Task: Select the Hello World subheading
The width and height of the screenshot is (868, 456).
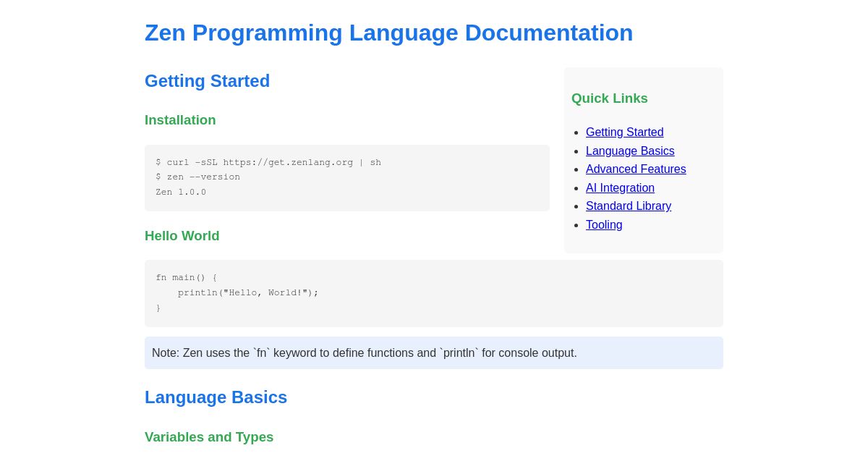Action: click(x=182, y=235)
